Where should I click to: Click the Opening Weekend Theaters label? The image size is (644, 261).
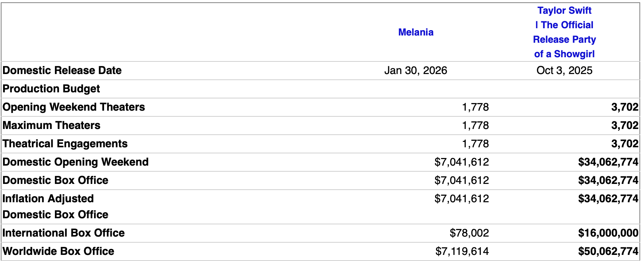click(x=74, y=107)
